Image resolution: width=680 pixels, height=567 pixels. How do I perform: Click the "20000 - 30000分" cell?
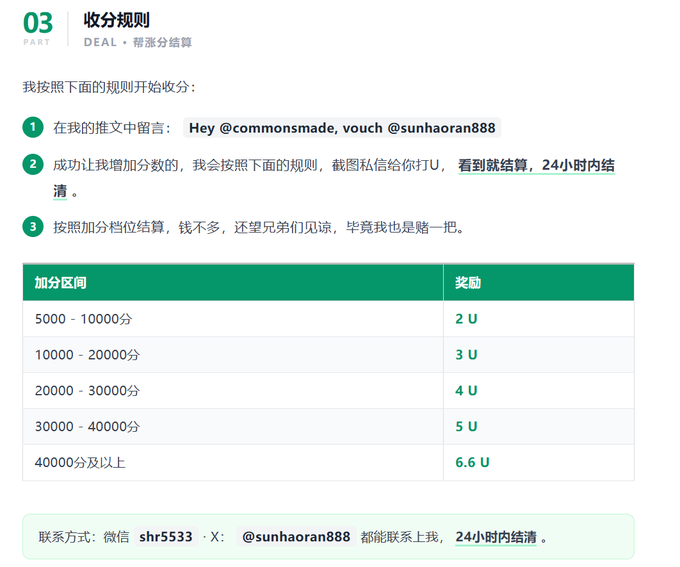click(233, 390)
